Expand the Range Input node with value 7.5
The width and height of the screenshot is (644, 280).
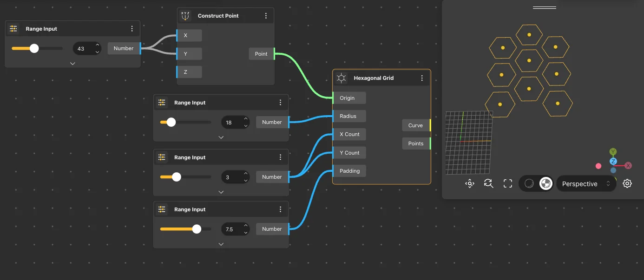(221, 244)
